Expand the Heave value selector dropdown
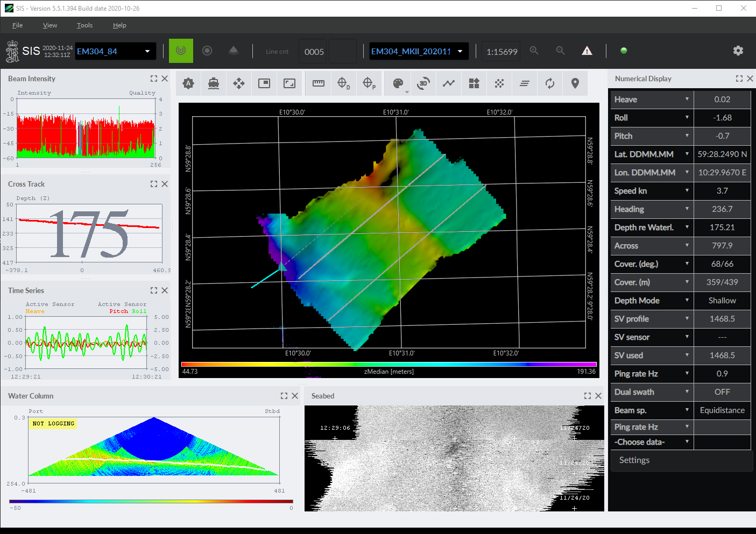The height and width of the screenshot is (534, 756). [687, 99]
